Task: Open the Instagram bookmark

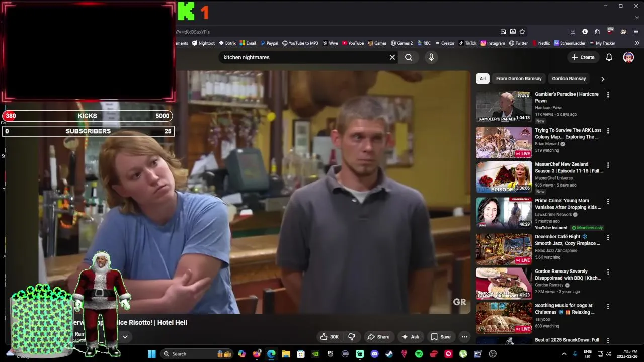Action: coord(493,43)
